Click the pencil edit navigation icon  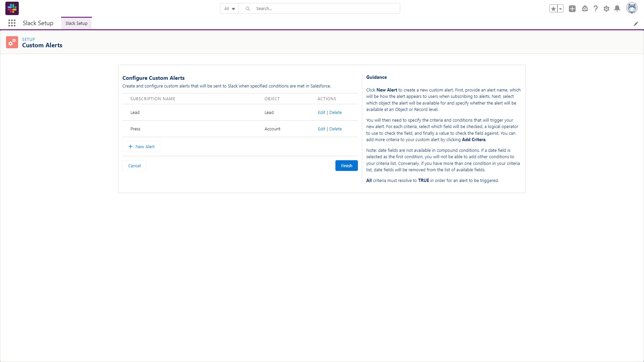coord(636,24)
